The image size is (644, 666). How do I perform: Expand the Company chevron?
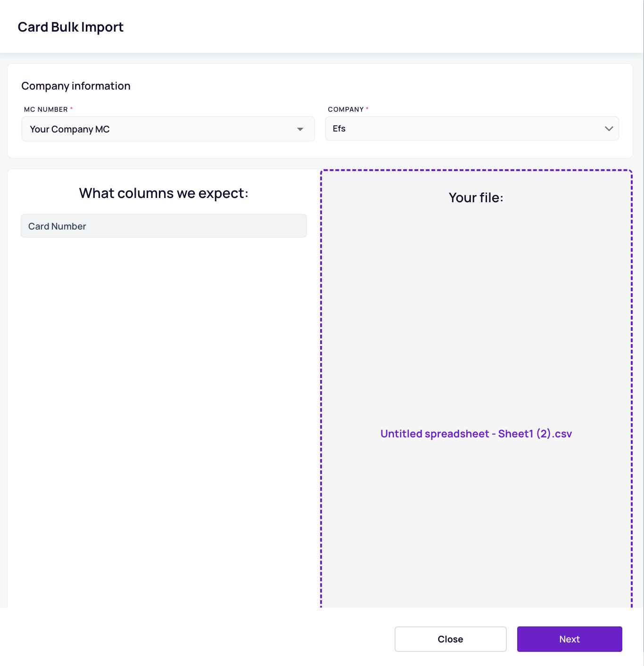(x=609, y=129)
